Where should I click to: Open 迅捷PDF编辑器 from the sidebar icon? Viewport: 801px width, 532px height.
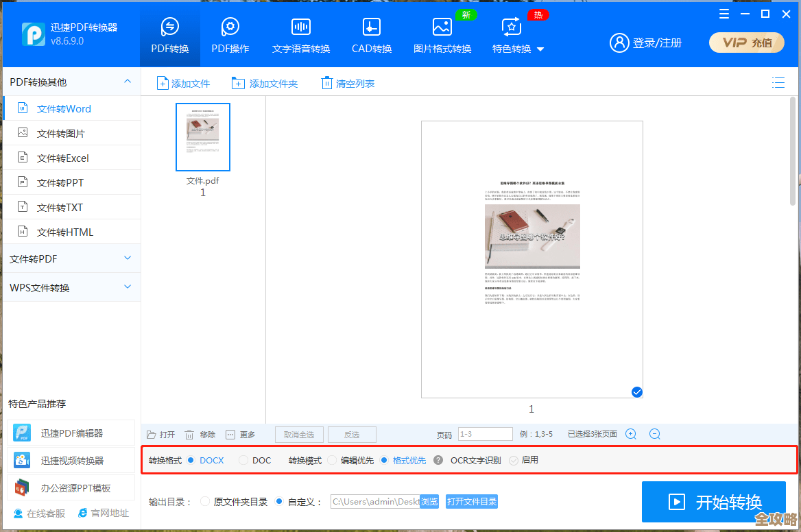point(21,432)
